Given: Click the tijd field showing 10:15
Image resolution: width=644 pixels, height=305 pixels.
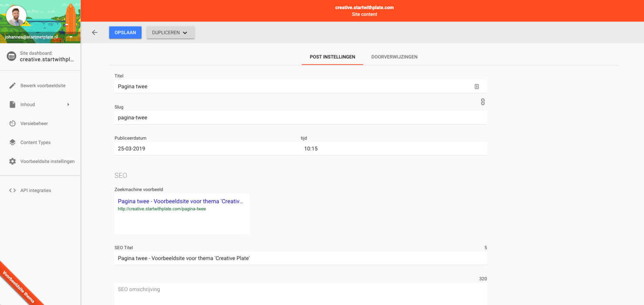Looking at the screenshot, I should (x=394, y=149).
